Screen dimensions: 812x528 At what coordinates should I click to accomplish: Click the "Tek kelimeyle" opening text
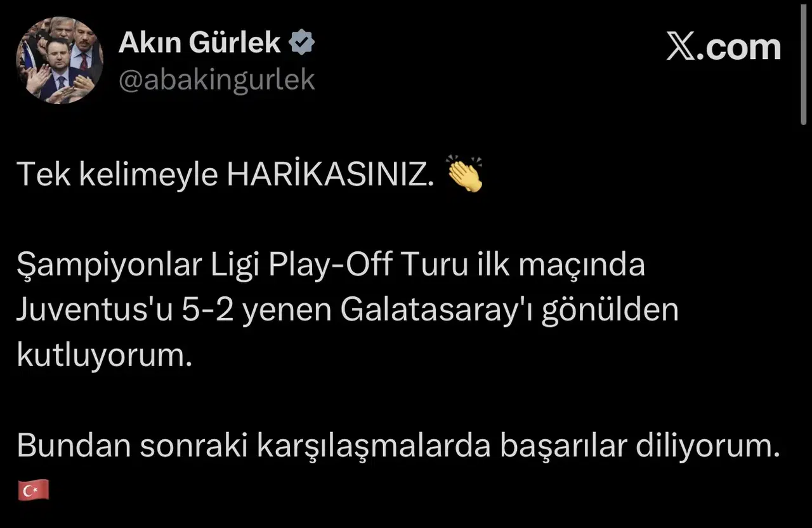pyautogui.click(x=117, y=176)
